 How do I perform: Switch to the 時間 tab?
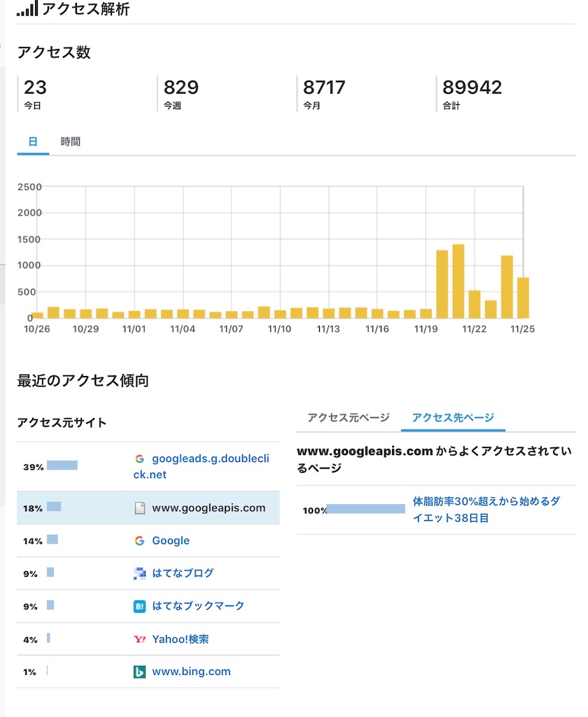pyautogui.click(x=71, y=141)
